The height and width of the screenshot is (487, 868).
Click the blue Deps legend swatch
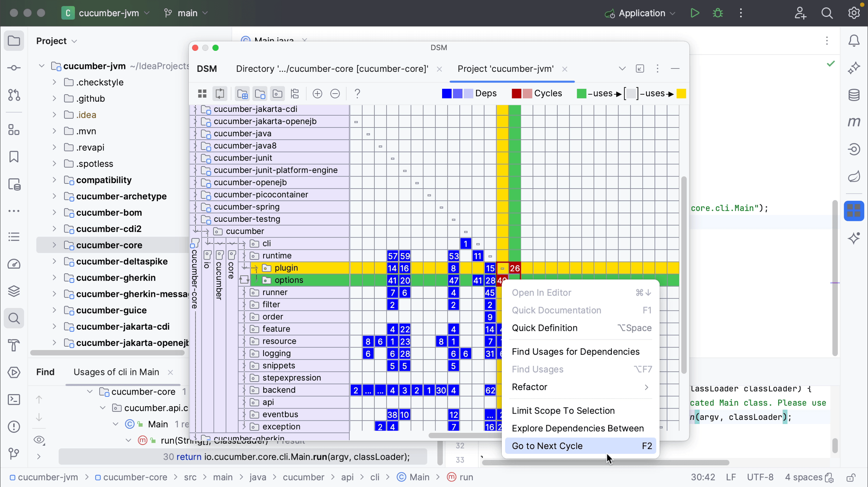(447, 94)
